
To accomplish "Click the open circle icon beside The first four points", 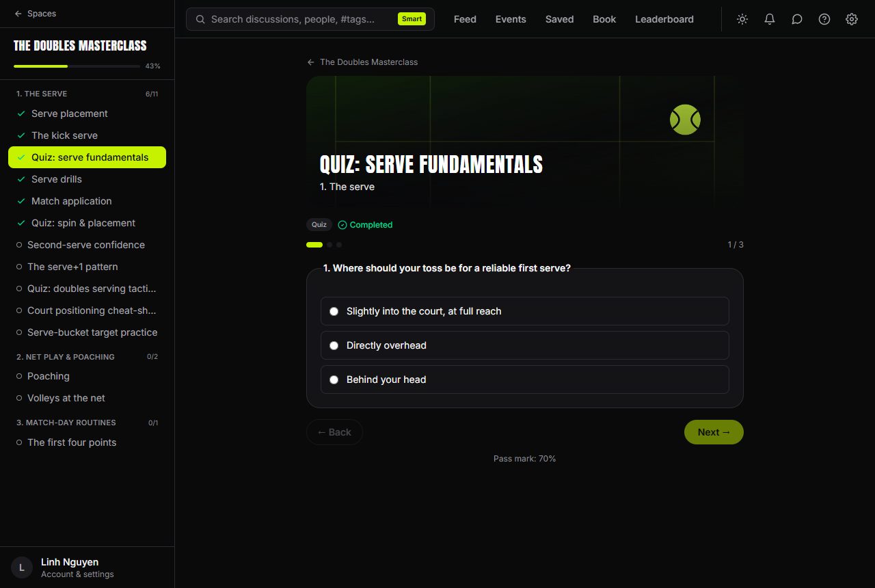I will [19, 442].
